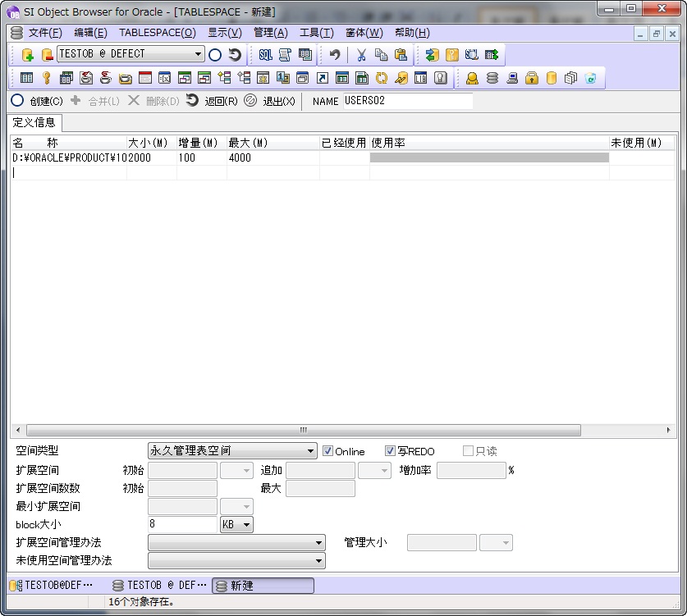
Task: Click the recycle bin icon
Action: (x=591, y=78)
